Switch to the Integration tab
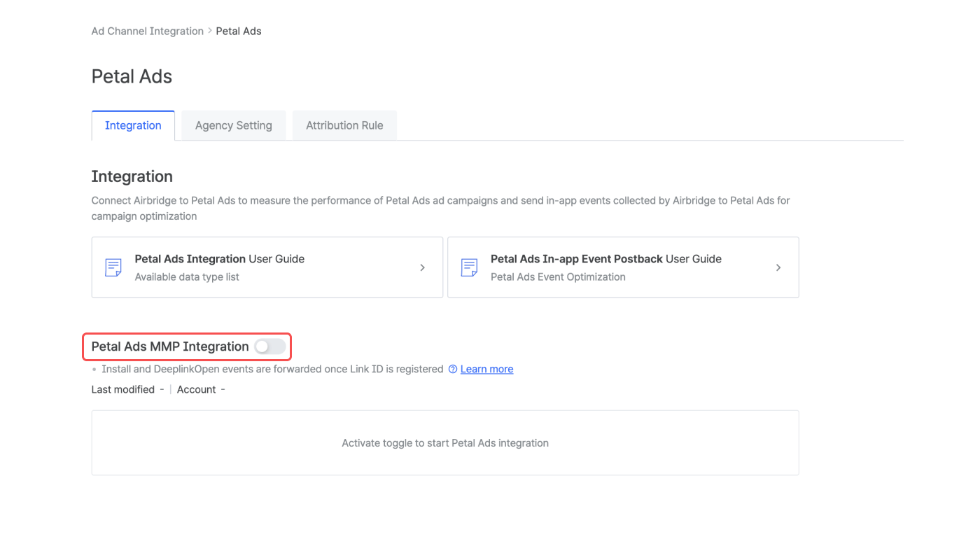The width and height of the screenshot is (980, 560). (x=133, y=125)
